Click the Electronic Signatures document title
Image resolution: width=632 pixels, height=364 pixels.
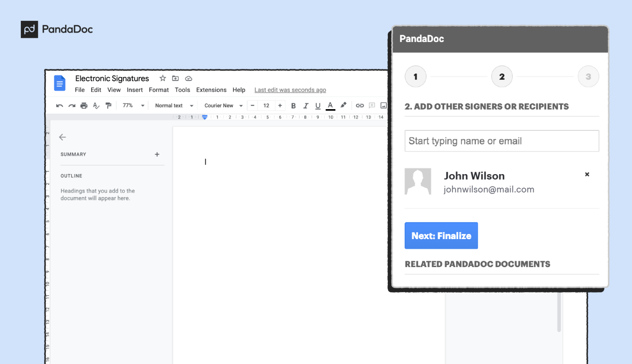pos(112,78)
